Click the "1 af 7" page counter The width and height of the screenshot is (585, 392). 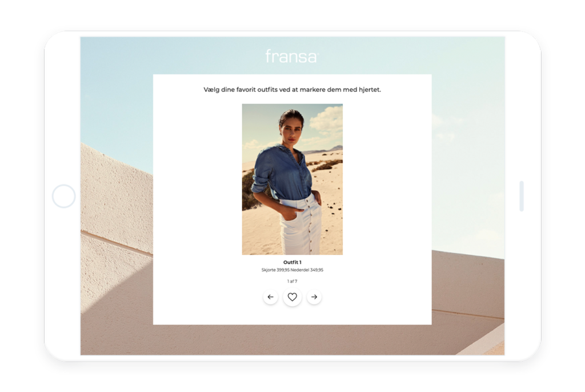pos(292,281)
